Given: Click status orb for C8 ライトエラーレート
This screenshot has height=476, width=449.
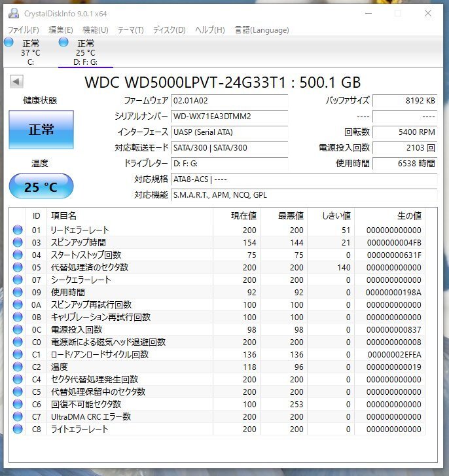Looking at the screenshot, I should [18, 429].
